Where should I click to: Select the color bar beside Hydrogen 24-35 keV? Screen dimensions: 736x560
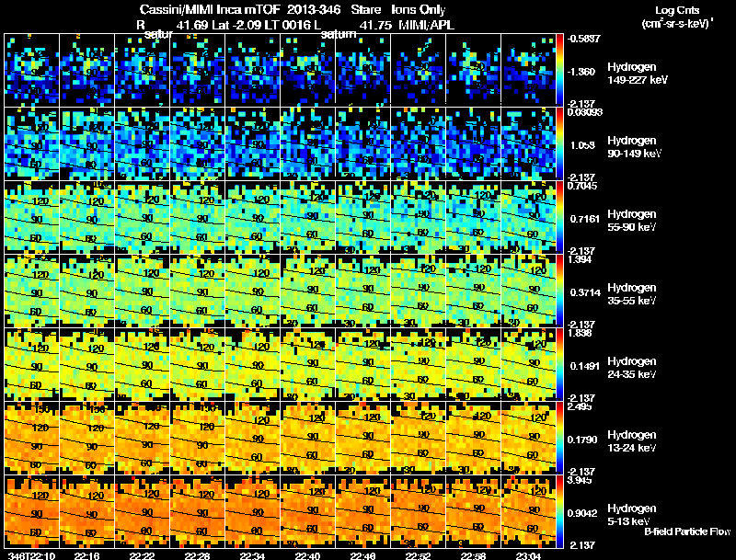pos(559,364)
